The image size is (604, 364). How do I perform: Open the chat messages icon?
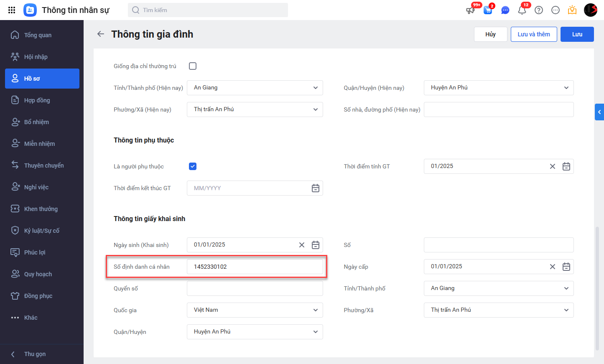click(x=505, y=10)
